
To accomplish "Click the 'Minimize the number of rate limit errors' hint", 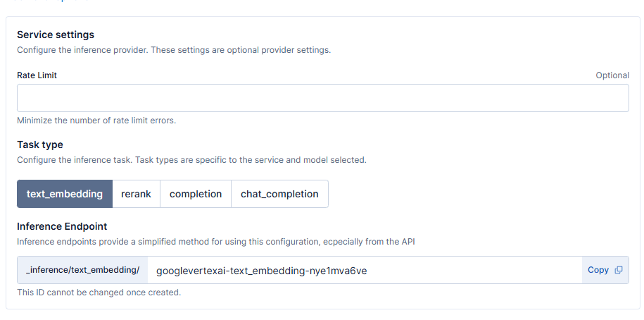I will point(96,120).
